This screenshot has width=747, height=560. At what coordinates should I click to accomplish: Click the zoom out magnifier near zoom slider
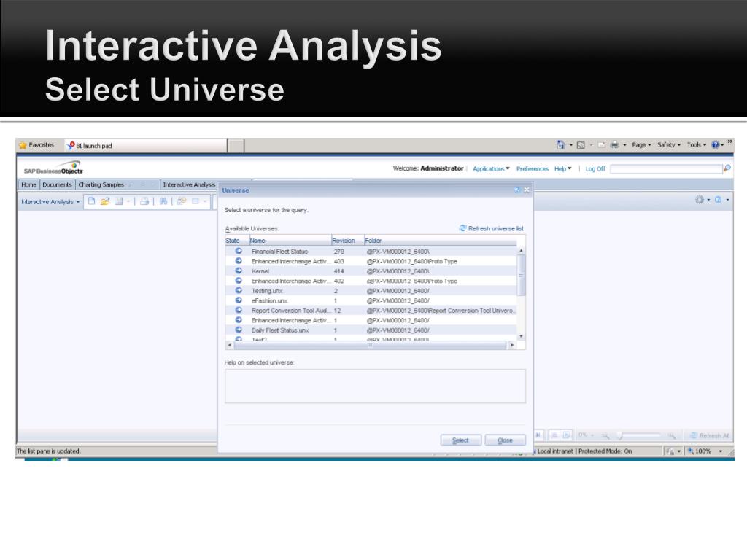[x=605, y=436]
